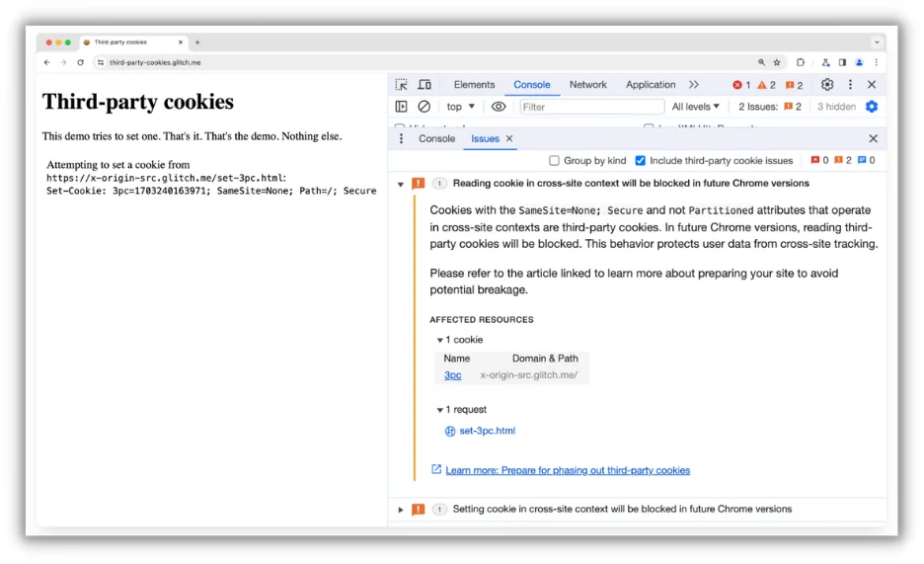Screen dimensions: 924x564
Task: Switch to the Console panel tab
Action: point(531,85)
